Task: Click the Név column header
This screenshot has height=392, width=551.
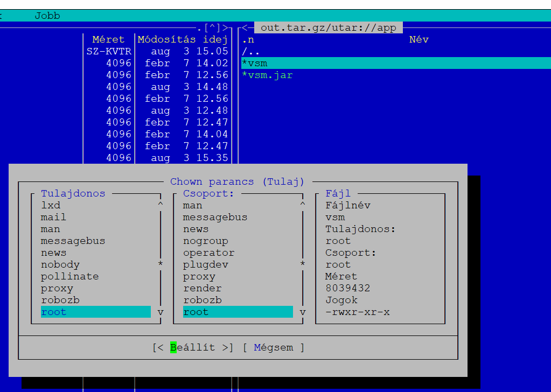Action: click(x=419, y=39)
